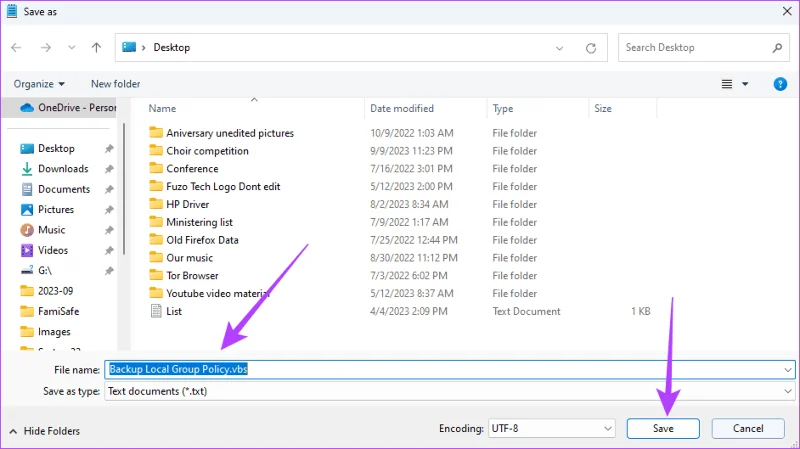The image size is (800, 449).
Task: Open recent locations chevron next to Forward
Action: point(71,47)
